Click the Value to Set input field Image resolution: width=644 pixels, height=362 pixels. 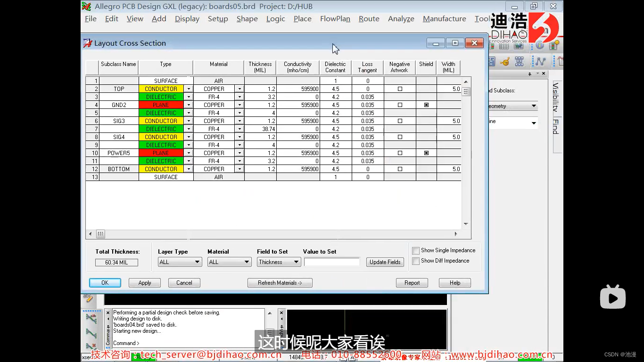pos(332,262)
